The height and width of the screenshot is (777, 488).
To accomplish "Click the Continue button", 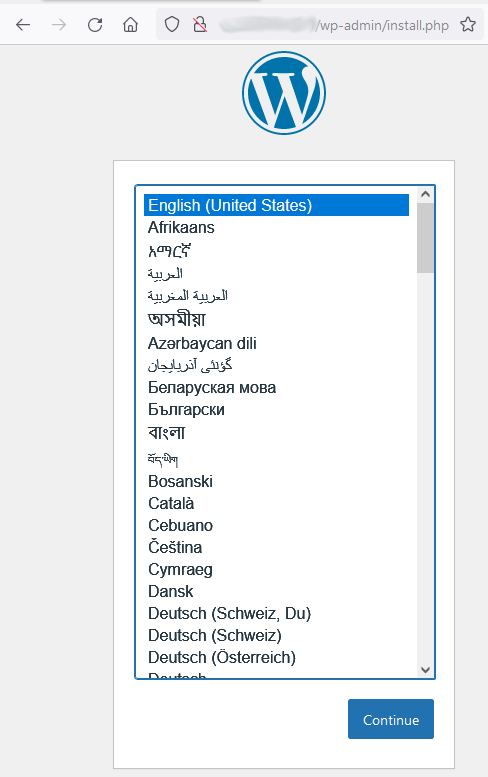I will click(x=391, y=719).
